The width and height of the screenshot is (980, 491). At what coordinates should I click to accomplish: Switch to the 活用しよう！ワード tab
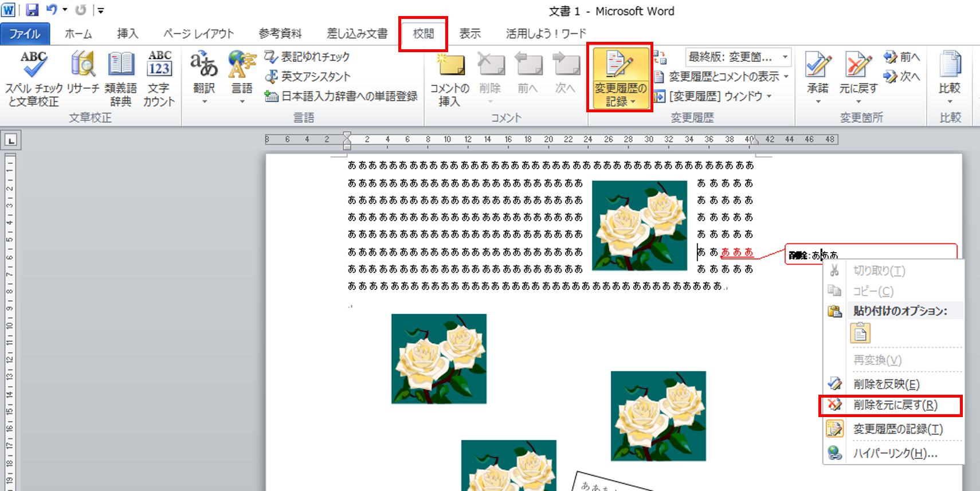click(546, 34)
